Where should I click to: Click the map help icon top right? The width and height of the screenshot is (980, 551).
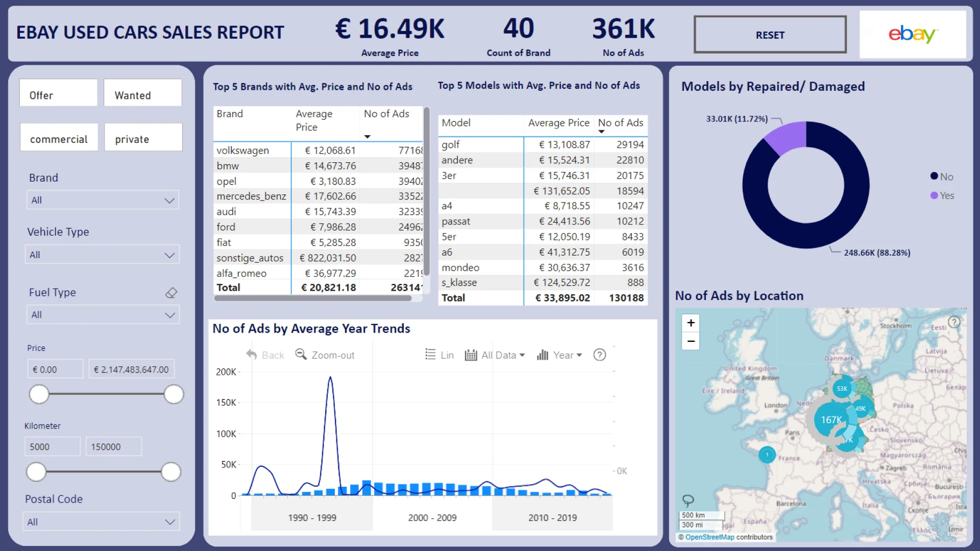pos(953,322)
